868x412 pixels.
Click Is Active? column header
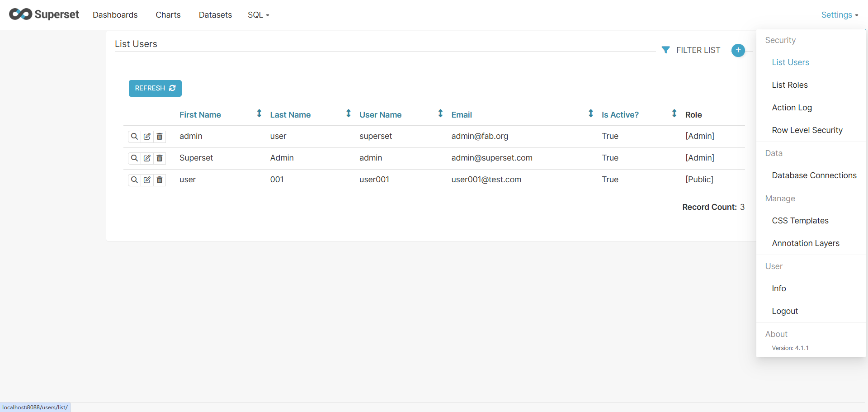click(620, 115)
